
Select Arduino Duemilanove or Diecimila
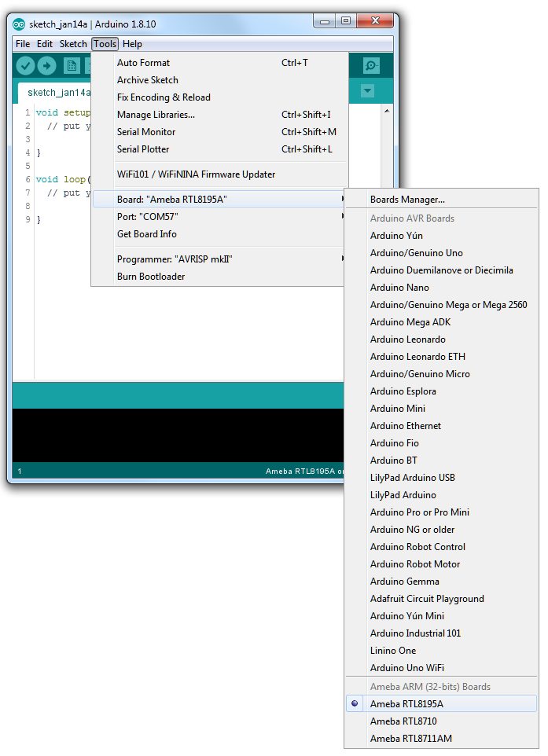[x=441, y=270]
